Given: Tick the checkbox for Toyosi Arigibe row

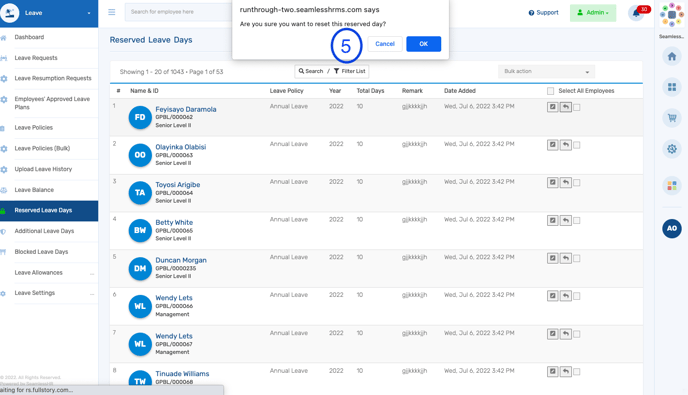Looking at the screenshot, I should tap(577, 183).
